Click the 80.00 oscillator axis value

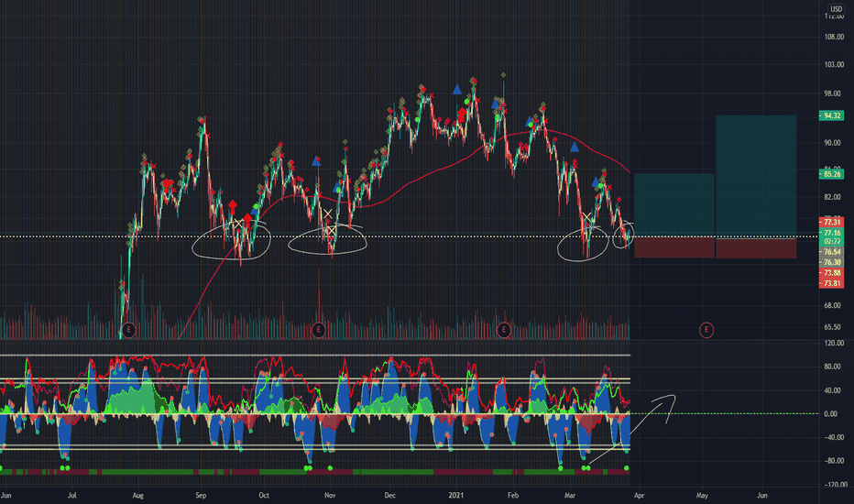831,367
